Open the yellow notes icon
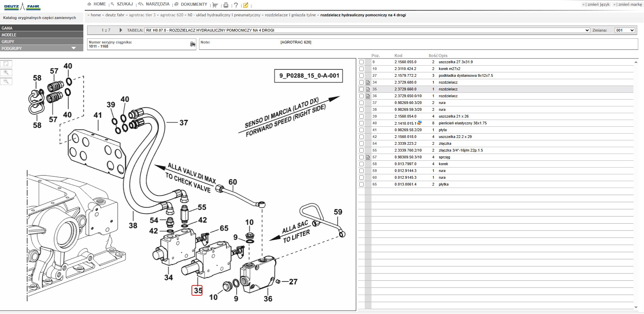 246,5
